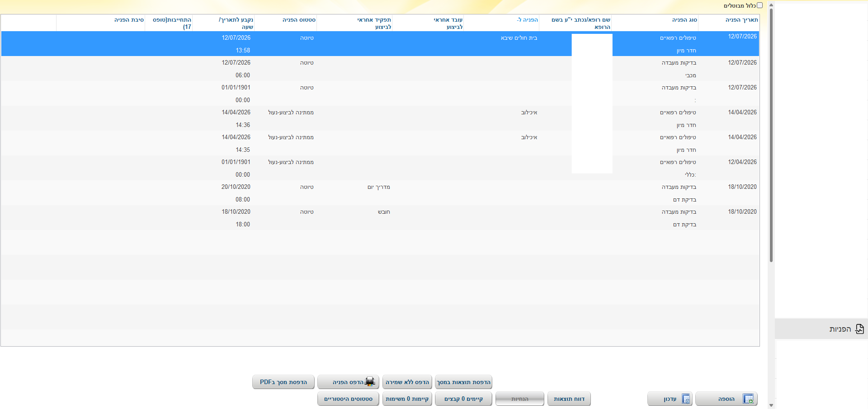Click the page vertical scrollbar thumb
Image resolution: width=868 pixels, height=413 pixels.
[x=771, y=135]
